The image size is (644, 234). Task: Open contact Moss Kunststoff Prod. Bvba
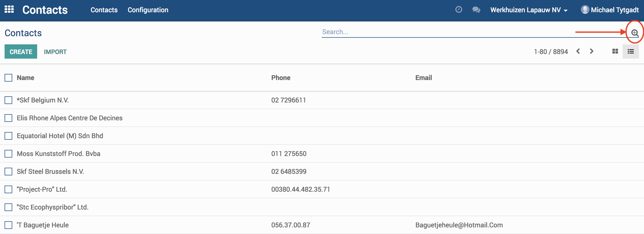[59, 154]
